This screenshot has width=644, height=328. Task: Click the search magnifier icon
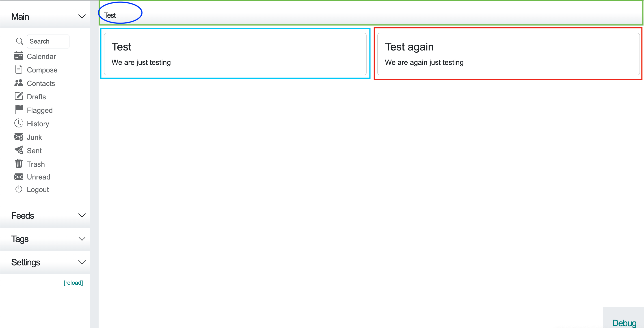pyautogui.click(x=19, y=41)
